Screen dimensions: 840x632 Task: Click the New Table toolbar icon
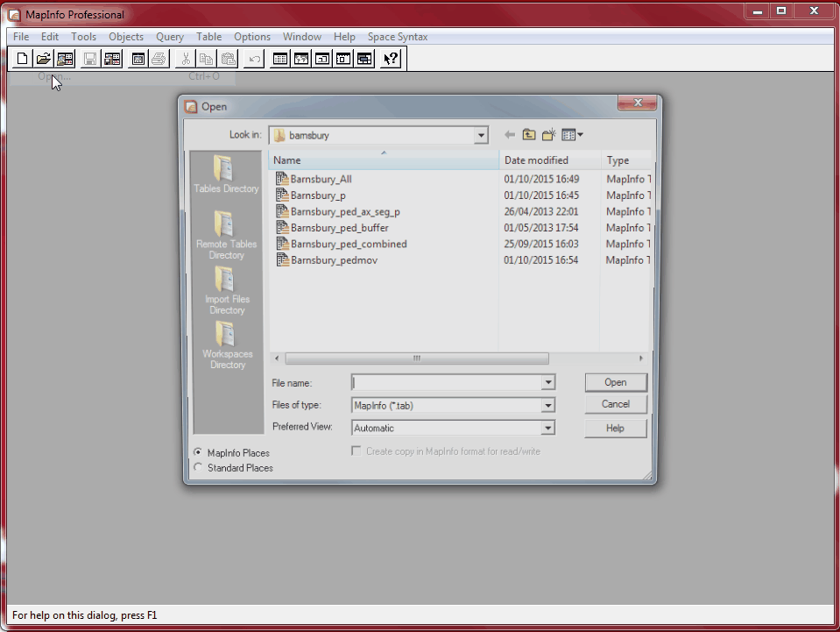click(x=22, y=59)
